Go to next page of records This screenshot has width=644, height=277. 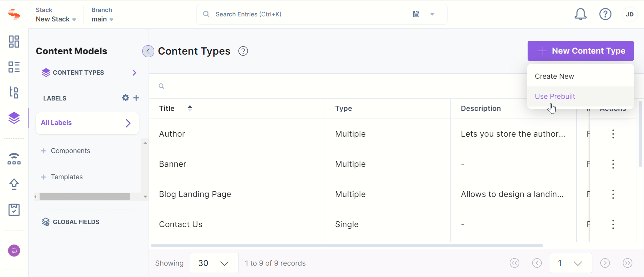click(605, 263)
